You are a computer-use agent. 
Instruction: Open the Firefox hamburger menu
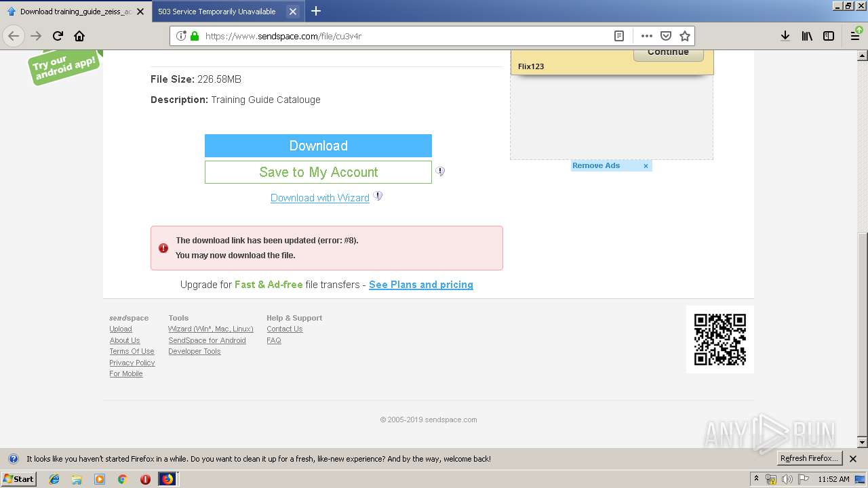coord(856,36)
